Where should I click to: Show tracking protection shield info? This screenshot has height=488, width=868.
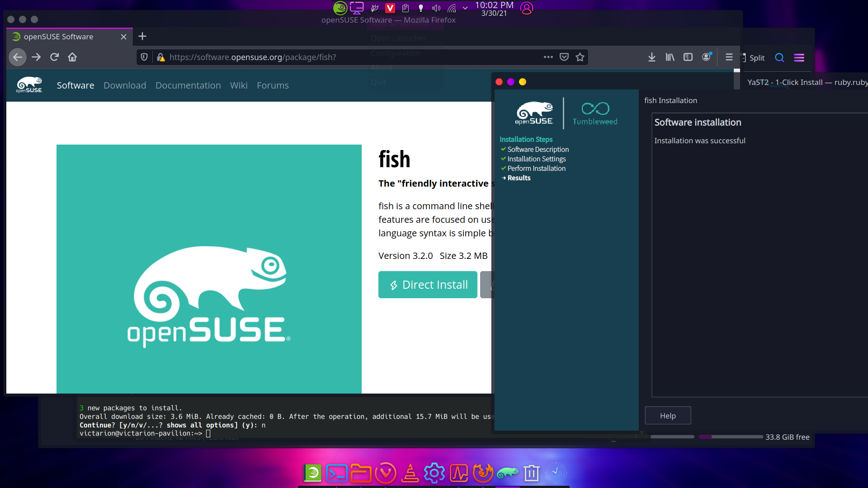(x=144, y=57)
